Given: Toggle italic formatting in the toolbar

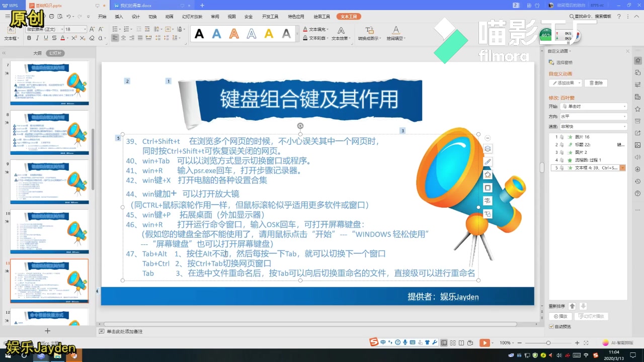Looking at the screenshot, I should pos(37,38).
